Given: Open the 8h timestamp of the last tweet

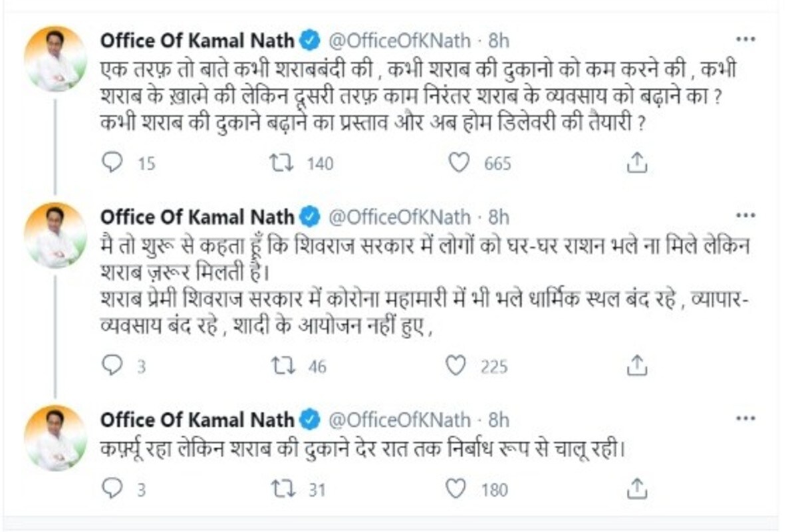Looking at the screenshot, I should pos(498,420).
